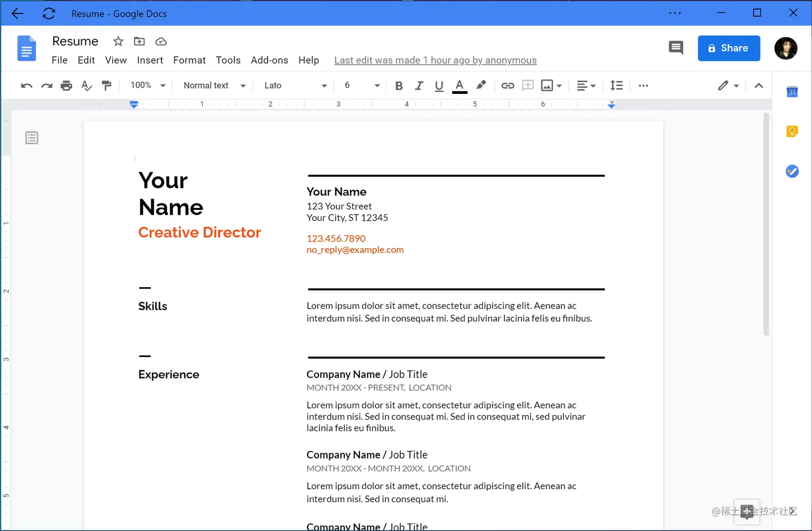Open the text color picker
This screenshot has width=812, height=531.
point(460,86)
